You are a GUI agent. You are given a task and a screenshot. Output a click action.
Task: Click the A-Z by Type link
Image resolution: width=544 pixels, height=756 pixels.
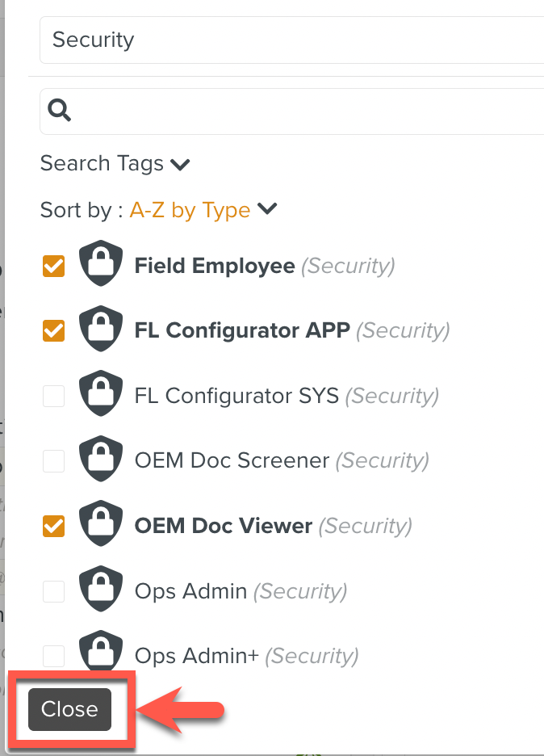(190, 209)
